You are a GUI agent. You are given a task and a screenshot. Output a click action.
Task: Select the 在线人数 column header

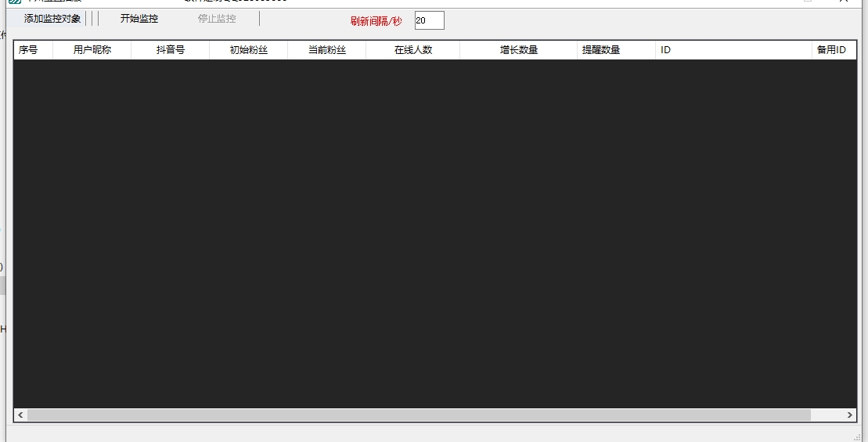(413, 50)
